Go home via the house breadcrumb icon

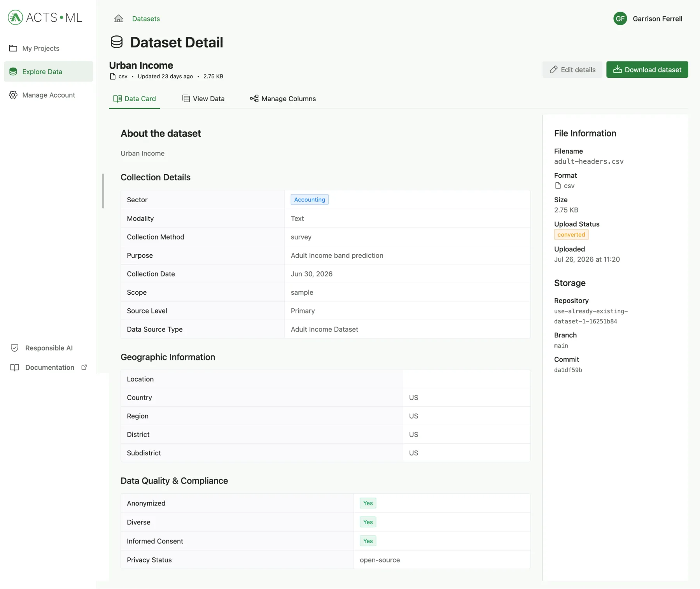click(x=119, y=19)
